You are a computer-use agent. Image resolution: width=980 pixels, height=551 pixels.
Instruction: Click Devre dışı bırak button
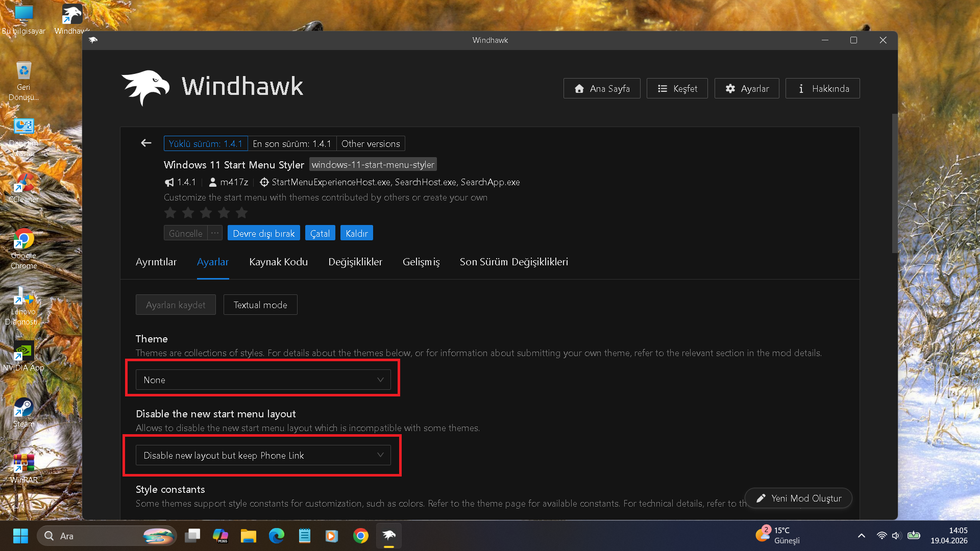click(263, 233)
